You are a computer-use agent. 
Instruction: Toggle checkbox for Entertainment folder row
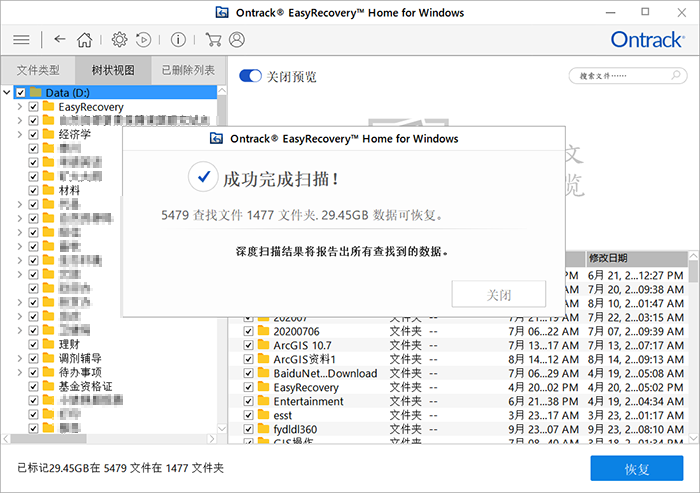point(249,401)
